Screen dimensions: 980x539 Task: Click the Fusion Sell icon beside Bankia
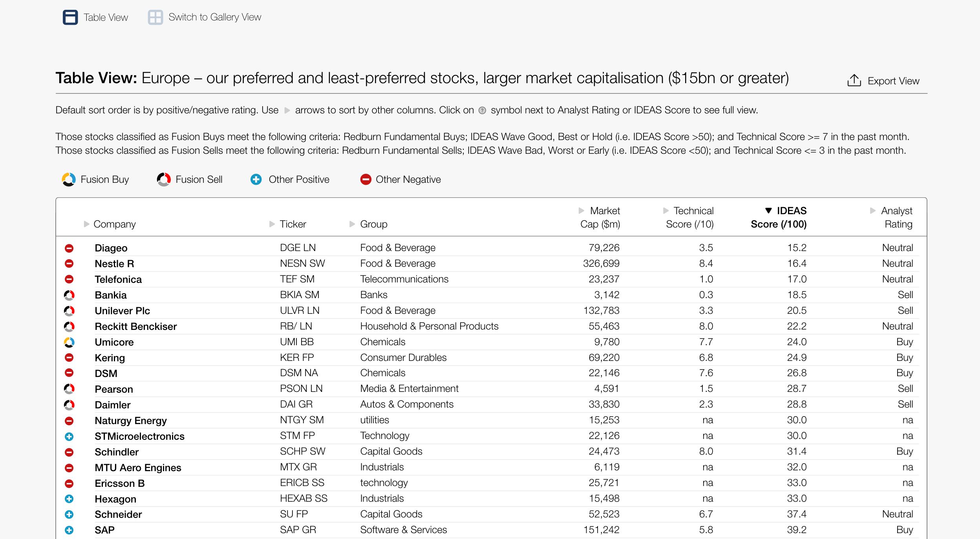(x=69, y=295)
